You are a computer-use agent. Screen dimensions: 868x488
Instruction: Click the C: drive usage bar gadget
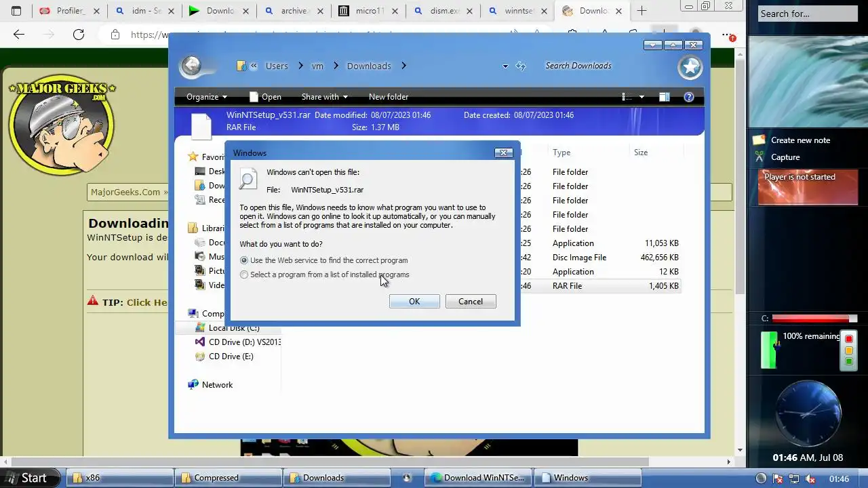coord(814,319)
